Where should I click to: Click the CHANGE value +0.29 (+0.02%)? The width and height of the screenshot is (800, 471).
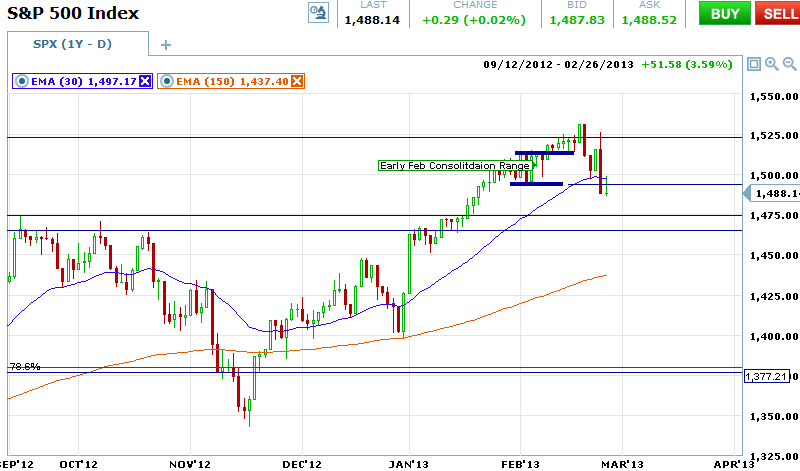tap(474, 20)
